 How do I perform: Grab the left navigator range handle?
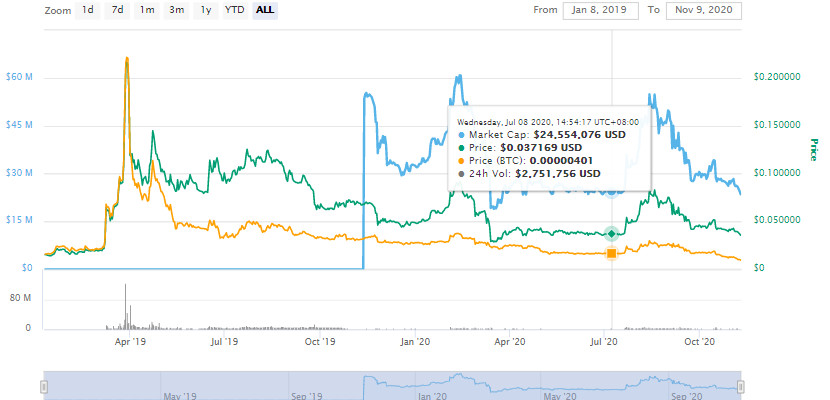43,387
